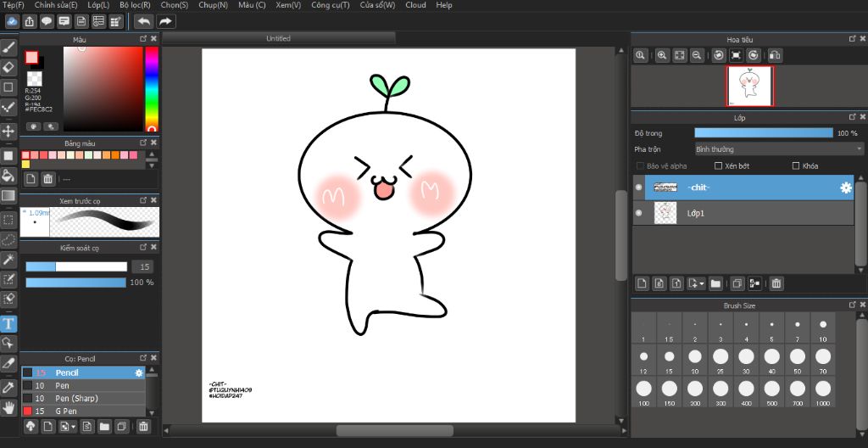Select the Pen (Sharp) brush
Image resolution: width=868 pixels, height=448 pixels.
(x=83, y=398)
